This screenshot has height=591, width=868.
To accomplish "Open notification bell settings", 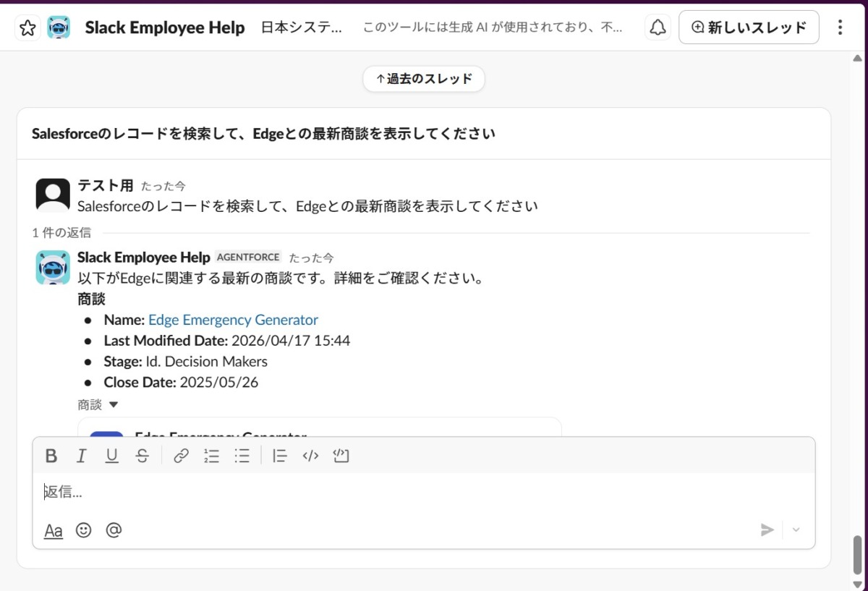I will click(x=658, y=27).
